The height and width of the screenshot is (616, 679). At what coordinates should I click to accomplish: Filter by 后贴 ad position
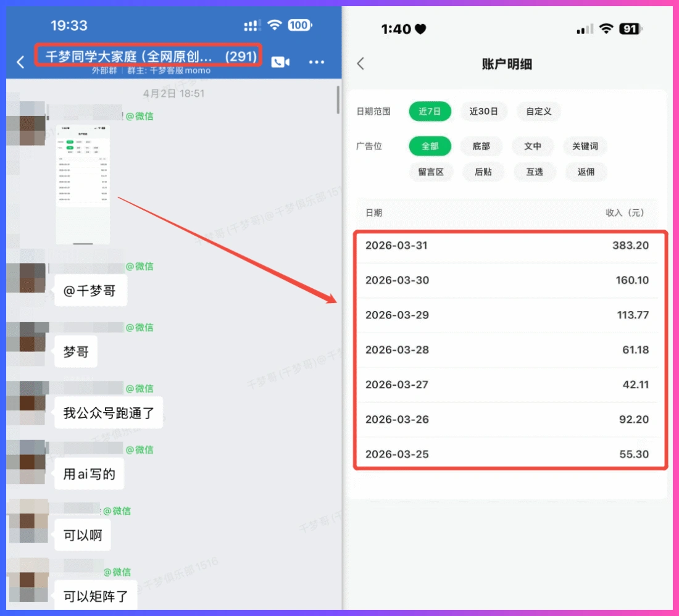point(483,172)
